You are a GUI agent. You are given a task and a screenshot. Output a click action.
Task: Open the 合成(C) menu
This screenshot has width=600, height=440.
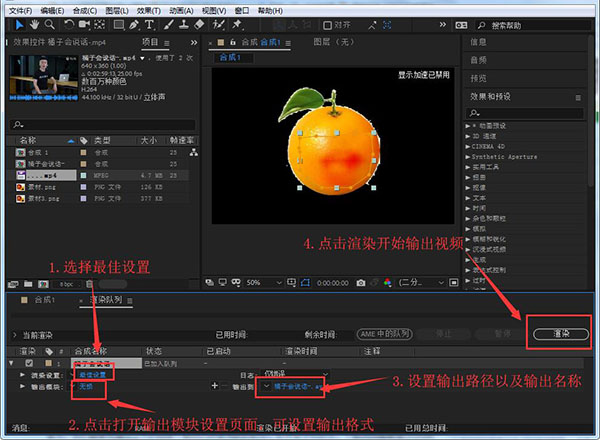click(85, 11)
